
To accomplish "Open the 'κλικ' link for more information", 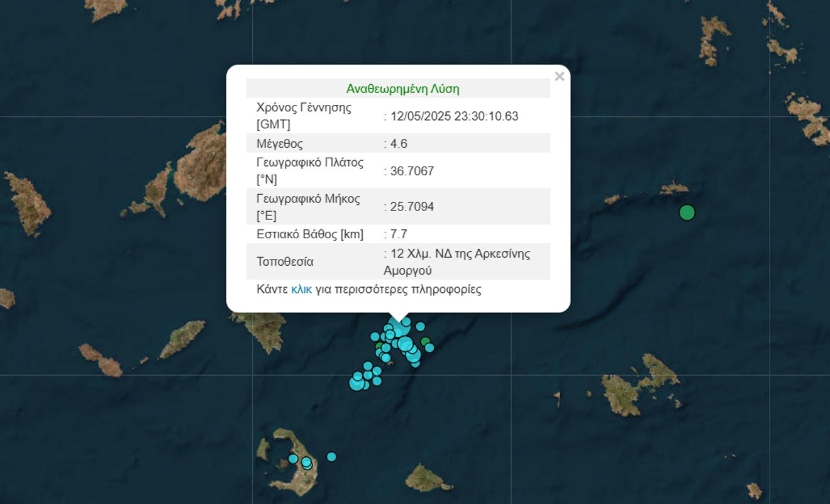I will (x=301, y=290).
